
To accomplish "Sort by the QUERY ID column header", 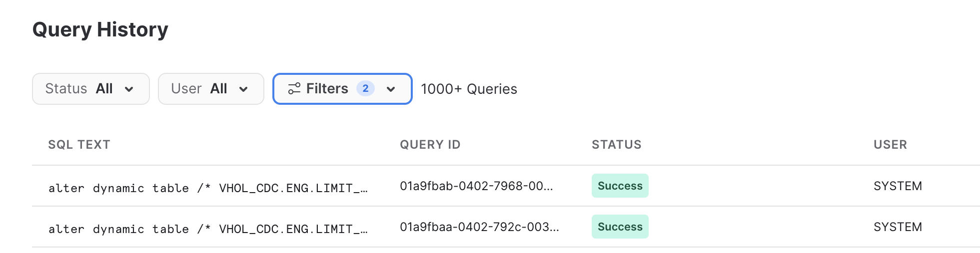I will (430, 145).
